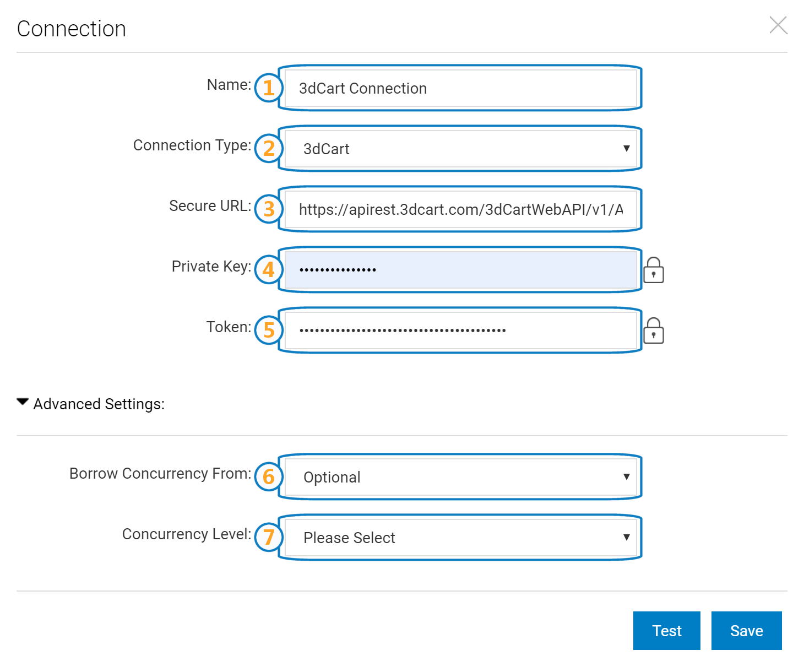Image resolution: width=804 pixels, height=672 pixels.
Task: Click the Name: label
Action: [229, 85]
